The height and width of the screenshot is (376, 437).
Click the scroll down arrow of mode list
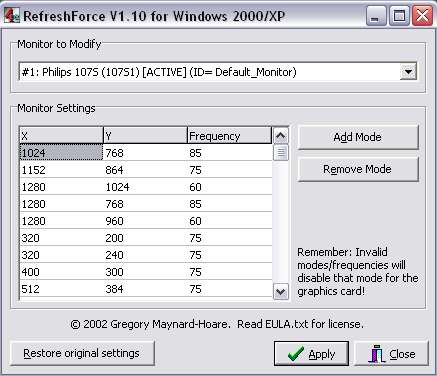[281, 292]
